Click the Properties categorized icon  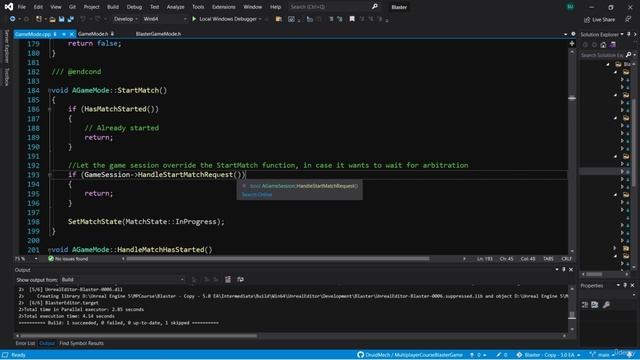(585, 304)
